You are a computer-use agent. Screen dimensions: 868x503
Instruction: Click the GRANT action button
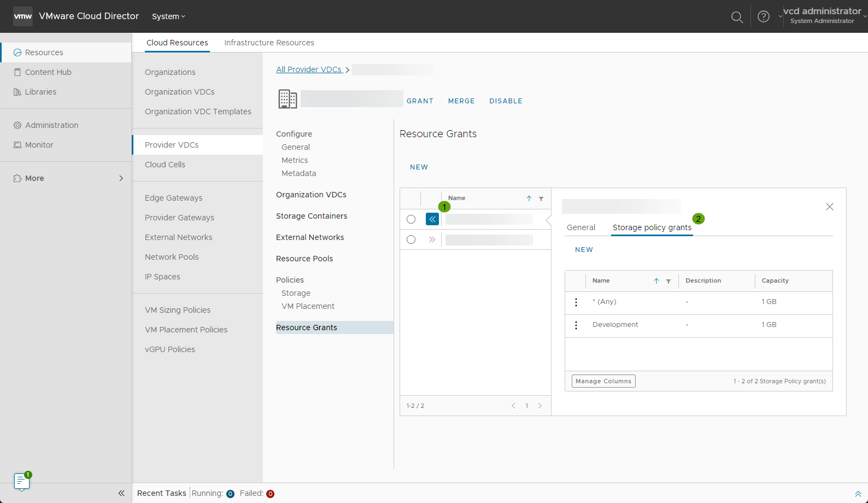click(x=420, y=101)
